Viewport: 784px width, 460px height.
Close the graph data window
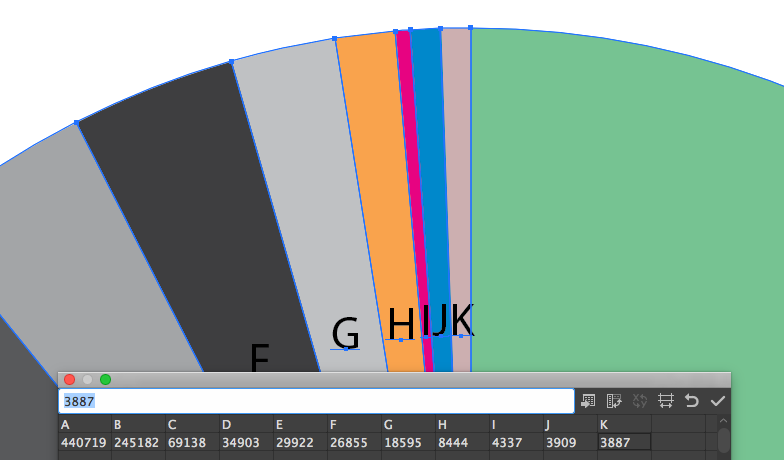coord(70,380)
